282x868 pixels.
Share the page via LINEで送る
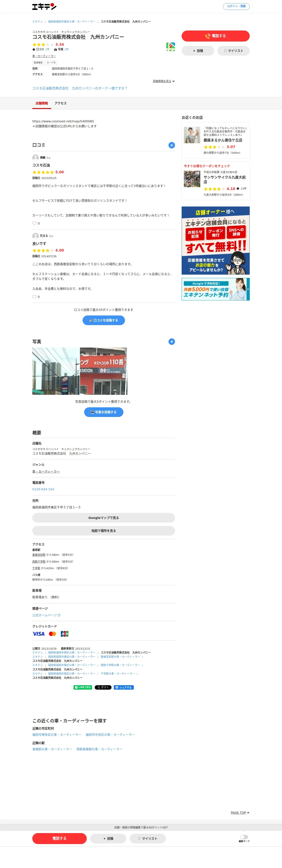click(x=83, y=687)
